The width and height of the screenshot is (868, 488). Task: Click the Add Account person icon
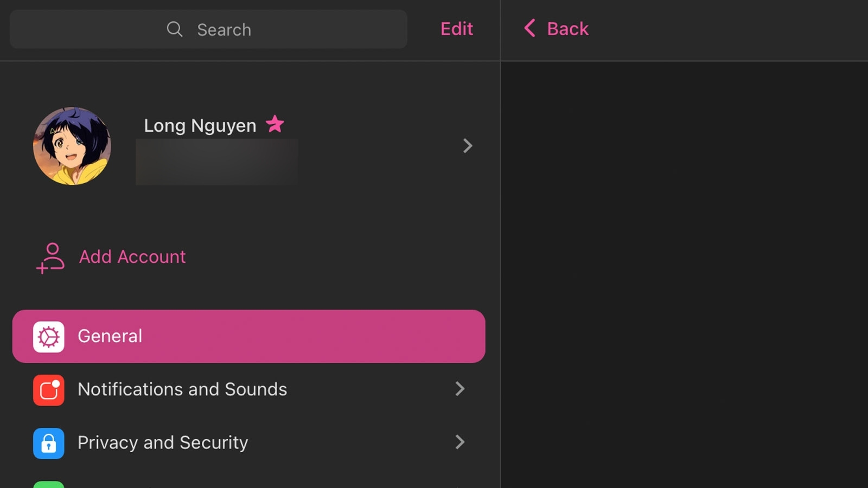coord(50,258)
